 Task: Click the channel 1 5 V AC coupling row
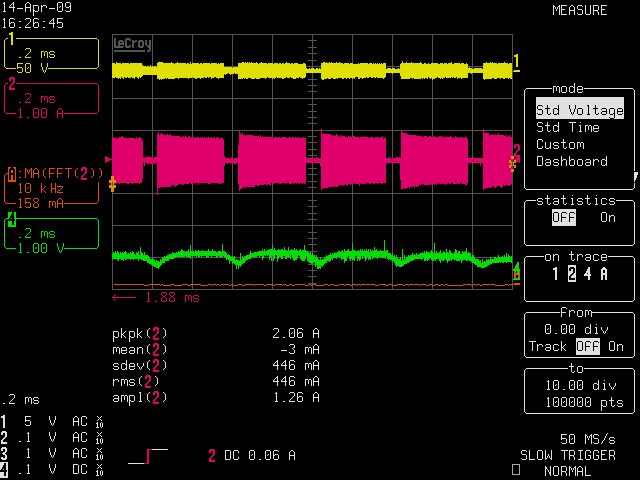[x=52, y=422]
